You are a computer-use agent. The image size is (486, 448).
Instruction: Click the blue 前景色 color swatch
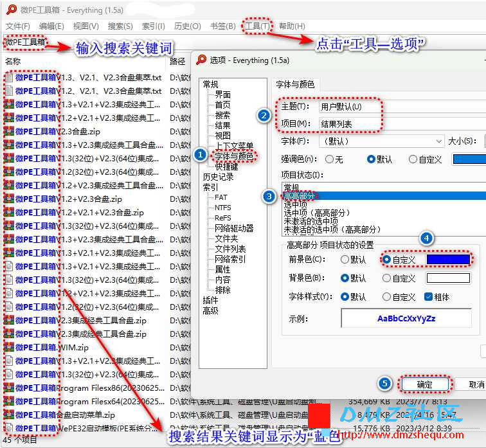pyautogui.click(x=448, y=259)
